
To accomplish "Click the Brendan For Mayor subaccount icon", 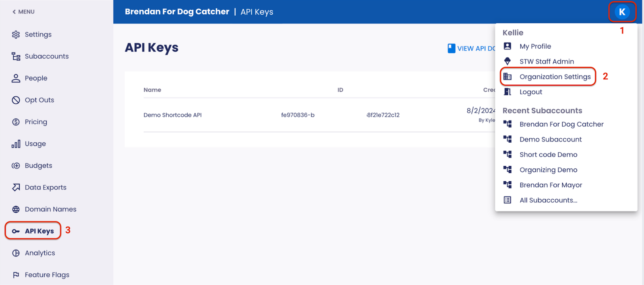I will click(x=508, y=185).
